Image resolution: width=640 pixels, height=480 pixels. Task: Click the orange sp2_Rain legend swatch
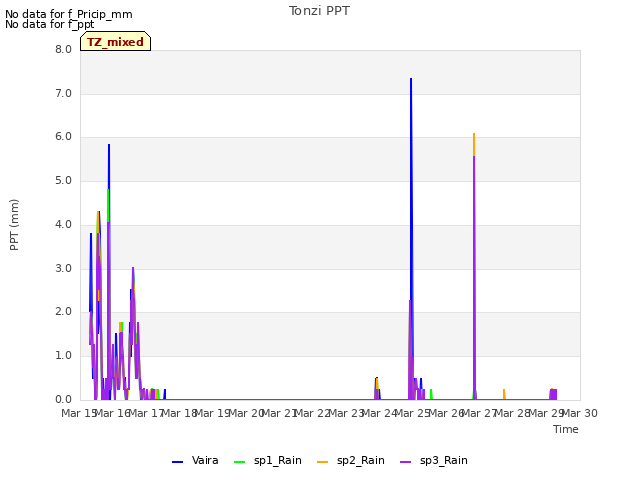click(322, 462)
